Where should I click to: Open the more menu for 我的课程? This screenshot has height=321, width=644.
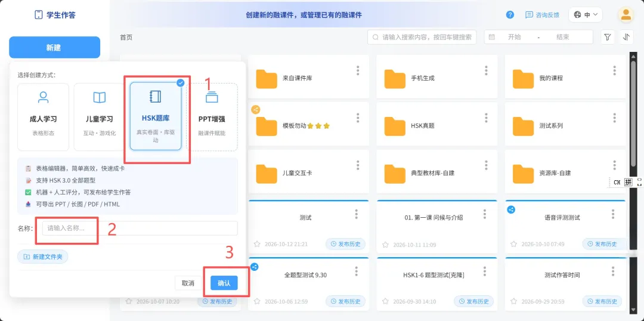click(x=614, y=70)
